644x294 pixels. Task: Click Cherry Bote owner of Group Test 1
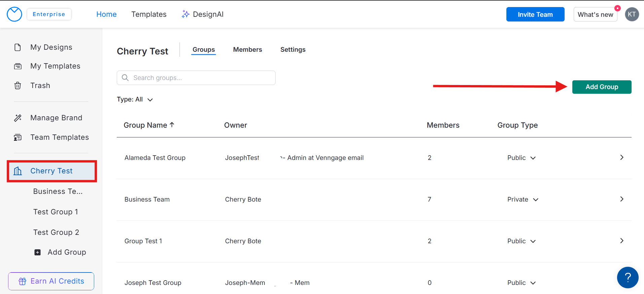point(243,241)
